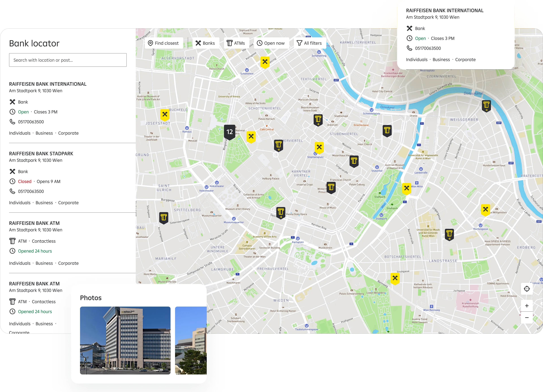Viewport: 543px width, 392px height.
Task: Click 'Opened 24 hours' in first ATM entry
Action: [x=35, y=251]
